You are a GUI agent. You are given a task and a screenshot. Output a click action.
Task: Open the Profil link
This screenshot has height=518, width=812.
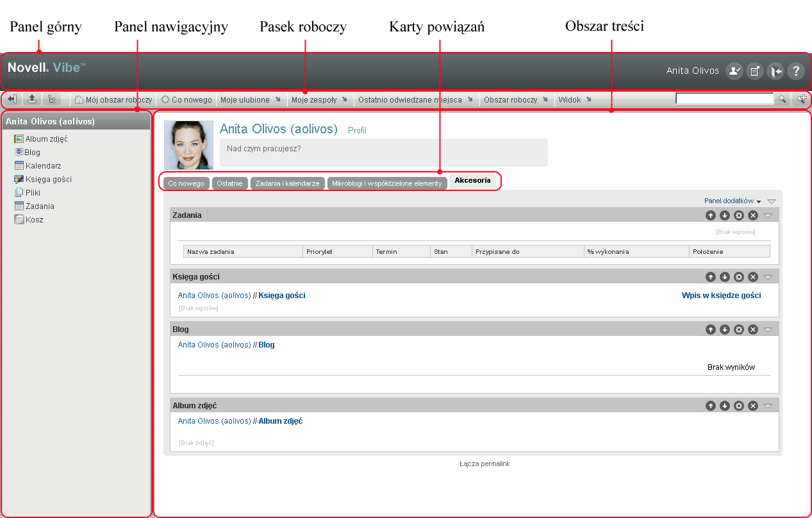click(357, 130)
